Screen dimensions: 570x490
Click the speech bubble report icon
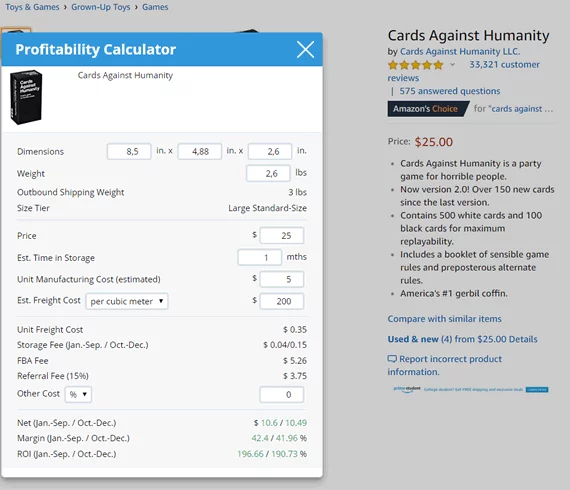tap(392, 359)
